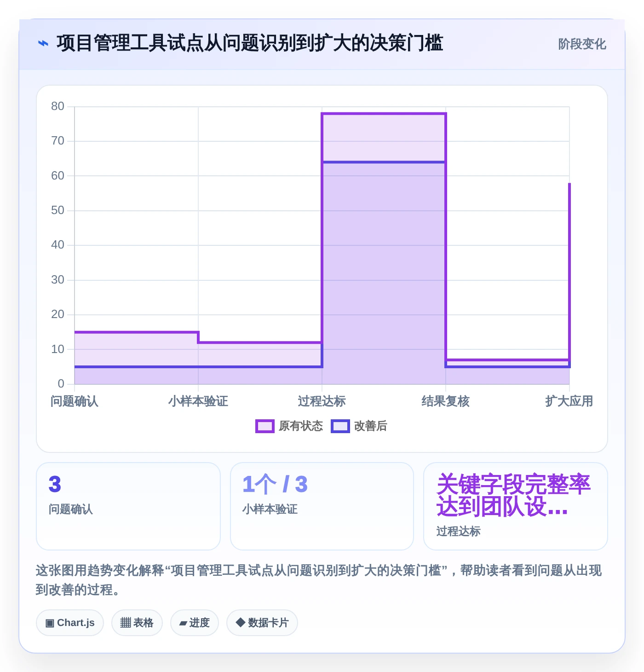This screenshot has height=672, width=644.
Task: Open the 问题确认 data card showing 3
Action: point(128,506)
